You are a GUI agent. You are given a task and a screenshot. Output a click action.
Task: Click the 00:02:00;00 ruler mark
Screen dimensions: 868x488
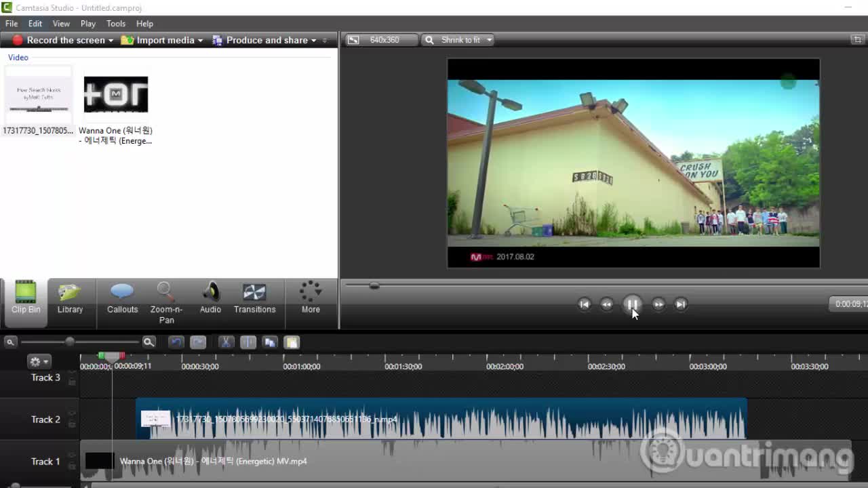(505, 367)
